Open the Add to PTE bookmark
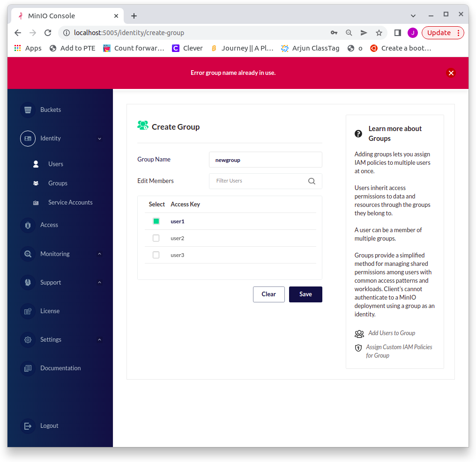Image resolution: width=476 pixels, height=462 pixels. click(72, 48)
